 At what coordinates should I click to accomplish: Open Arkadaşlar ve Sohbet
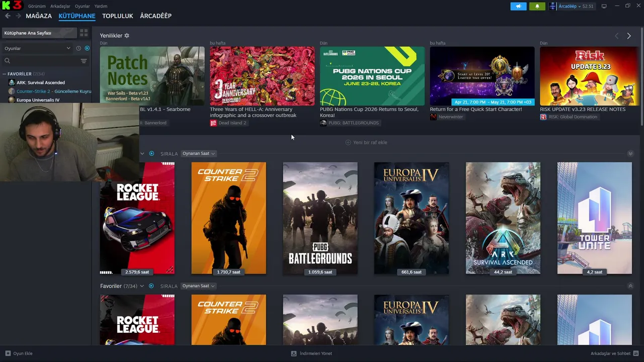click(x=614, y=353)
